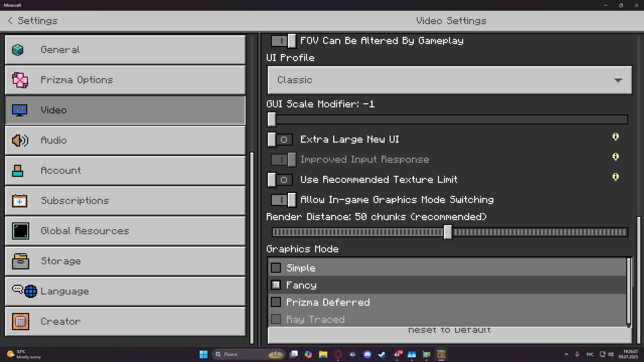Viewport: 644px width, 362px height.
Task: Open the Audio settings tab
Action: tap(125, 140)
